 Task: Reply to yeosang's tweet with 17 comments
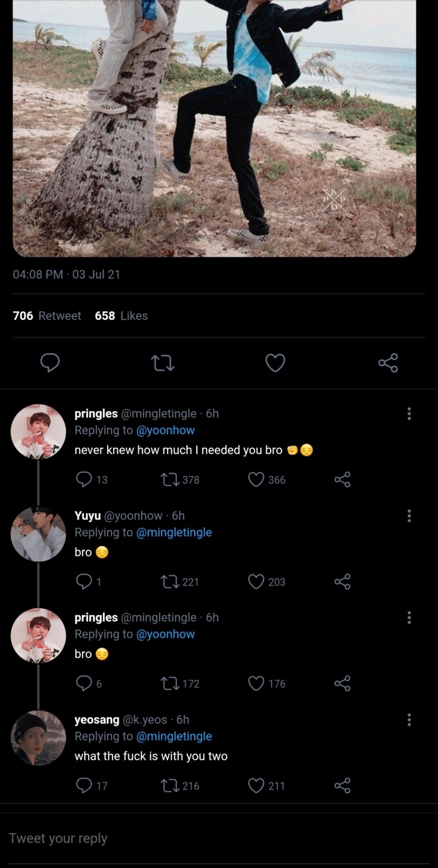[84, 786]
